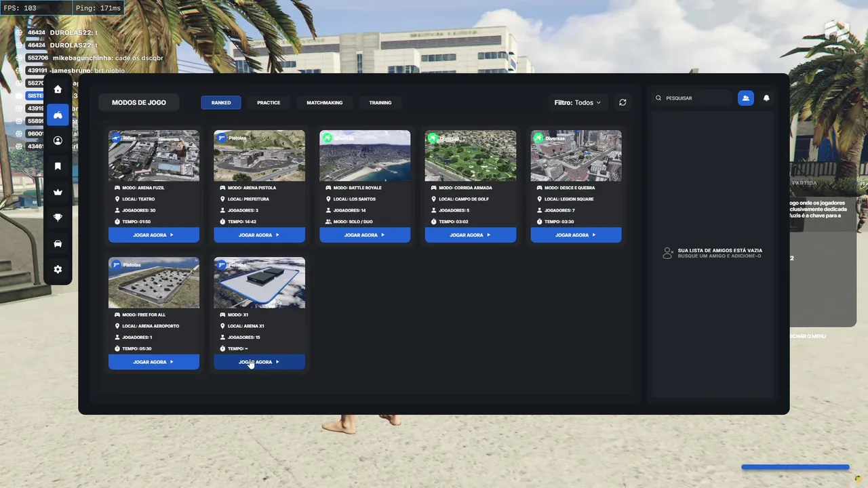The image size is (868, 488).
Task: Click the blue progress bar at bottom right
Action: [795, 467]
